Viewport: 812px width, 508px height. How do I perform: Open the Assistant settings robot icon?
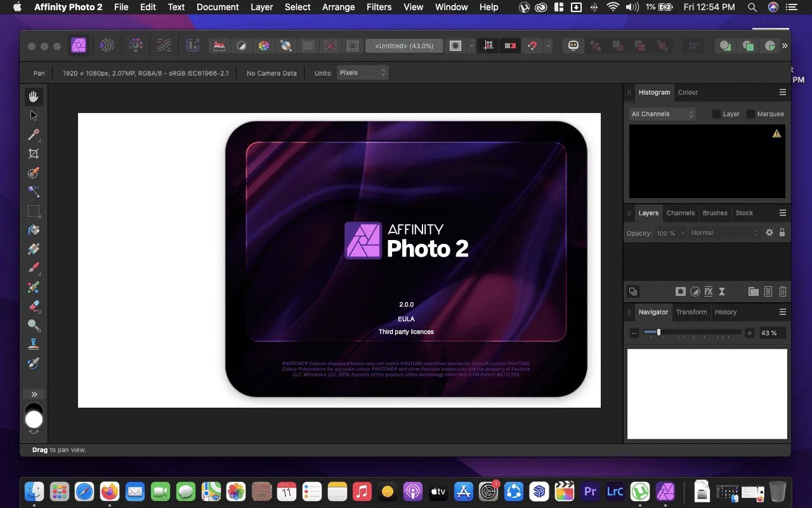[x=574, y=46]
